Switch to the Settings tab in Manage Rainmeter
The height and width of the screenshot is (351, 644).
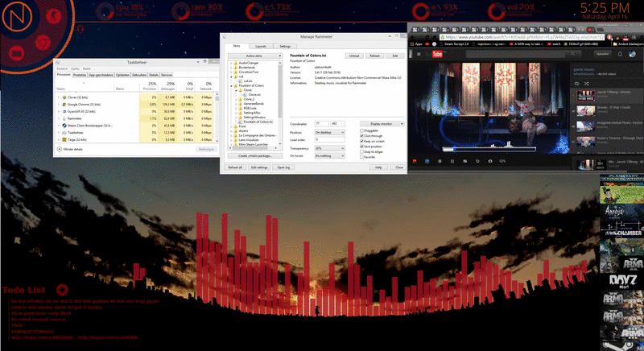[x=285, y=47]
